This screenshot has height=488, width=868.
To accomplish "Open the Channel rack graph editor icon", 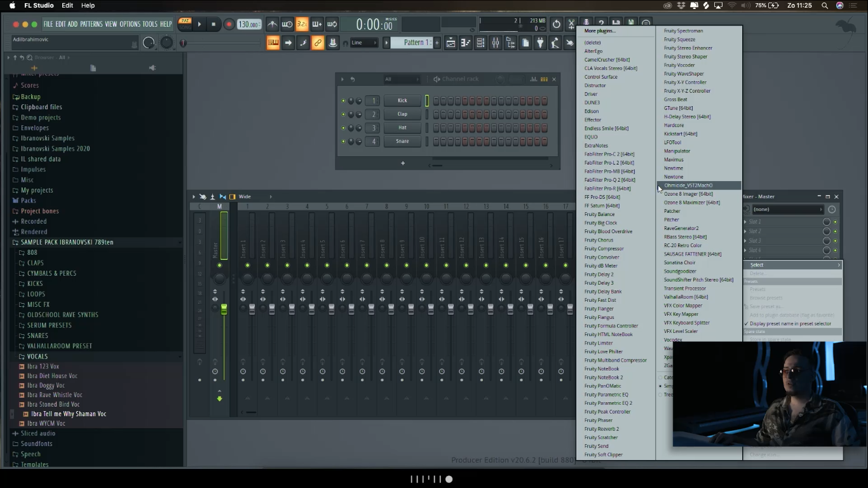I will pos(534,79).
